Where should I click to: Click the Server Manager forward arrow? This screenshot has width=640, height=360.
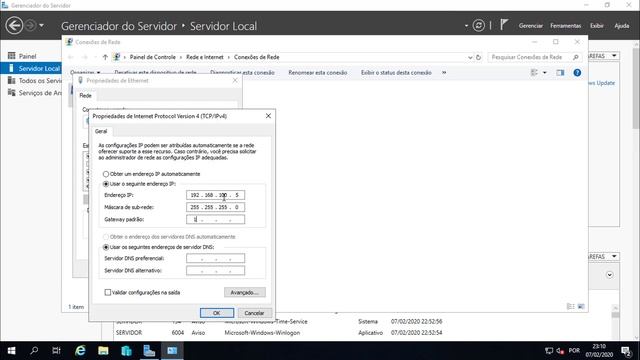(x=31, y=25)
